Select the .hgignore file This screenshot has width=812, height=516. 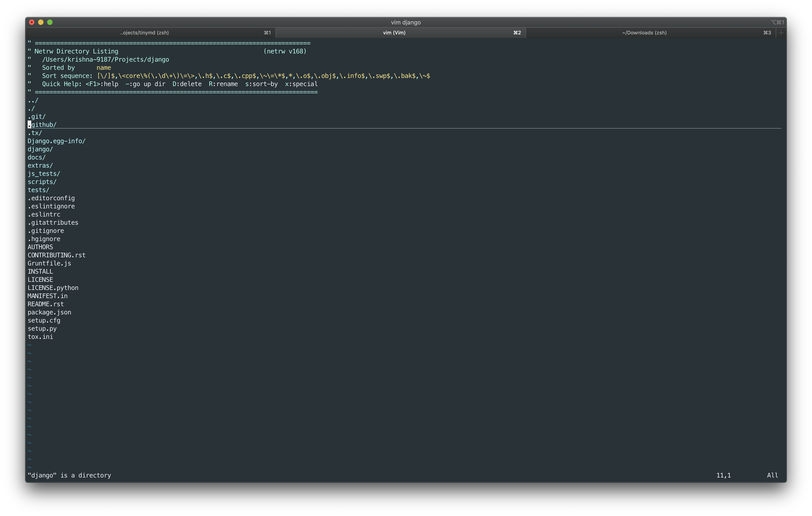coord(44,239)
